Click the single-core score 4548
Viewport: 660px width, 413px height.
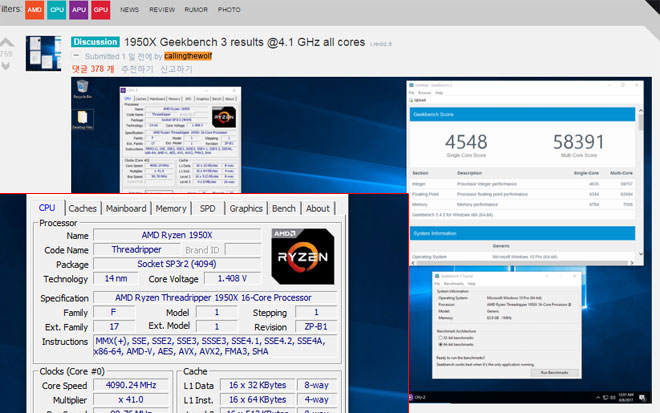click(466, 142)
